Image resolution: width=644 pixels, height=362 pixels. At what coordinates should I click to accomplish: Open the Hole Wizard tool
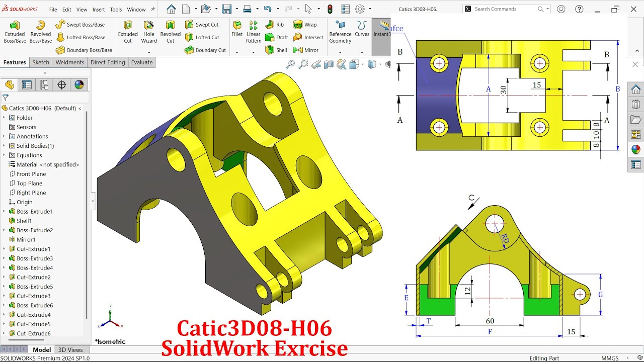point(149,32)
